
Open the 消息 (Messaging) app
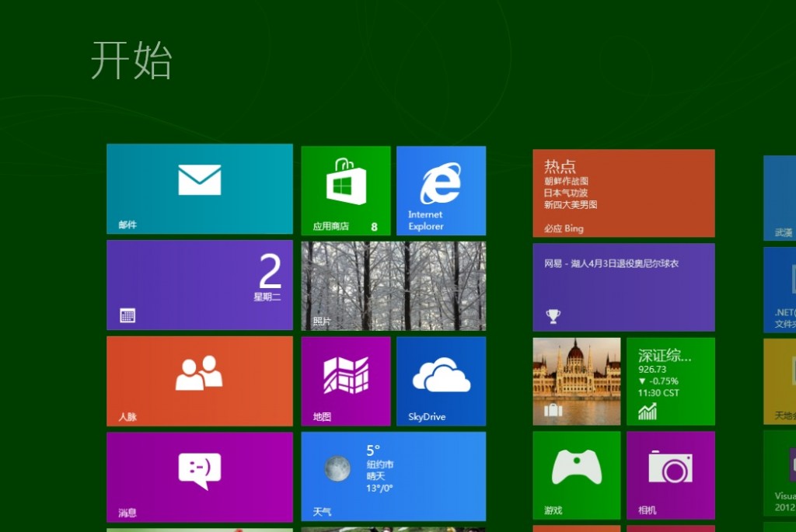[199, 476]
